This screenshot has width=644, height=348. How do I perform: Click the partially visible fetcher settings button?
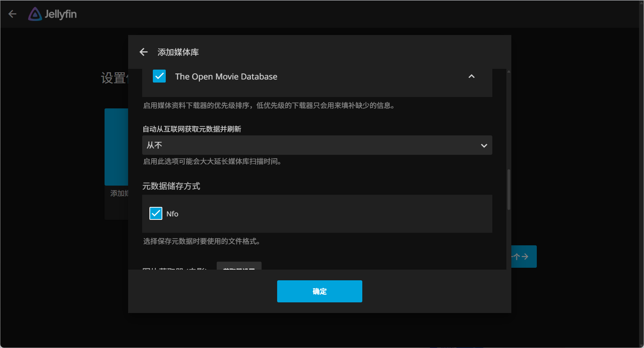pyautogui.click(x=239, y=266)
